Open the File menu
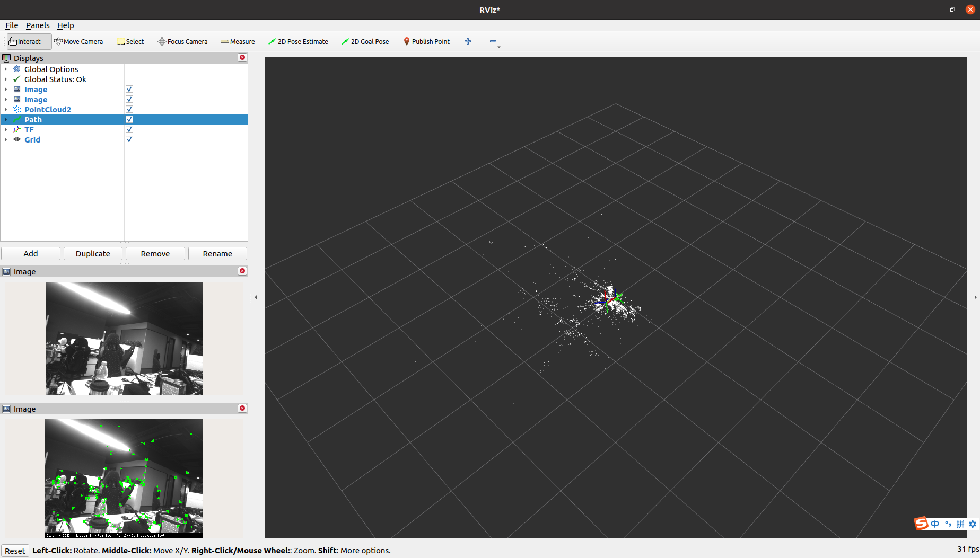The height and width of the screenshot is (558, 980). click(12, 25)
